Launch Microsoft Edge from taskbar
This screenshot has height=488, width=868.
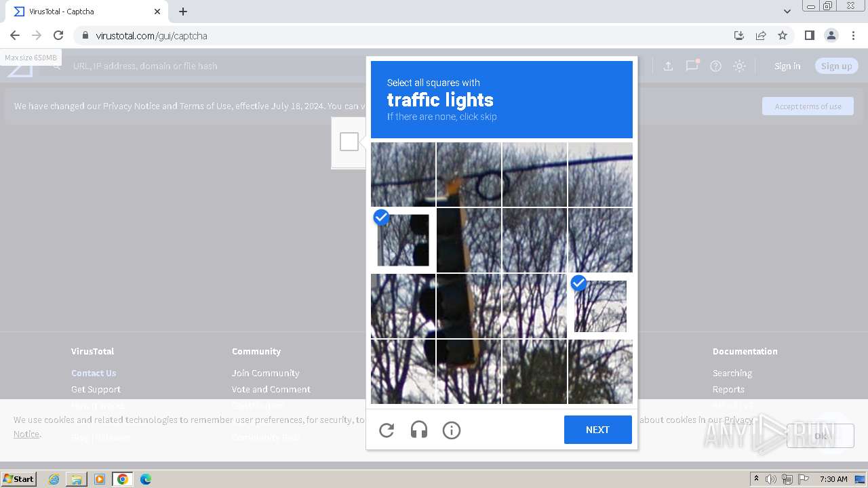[145, 479]
